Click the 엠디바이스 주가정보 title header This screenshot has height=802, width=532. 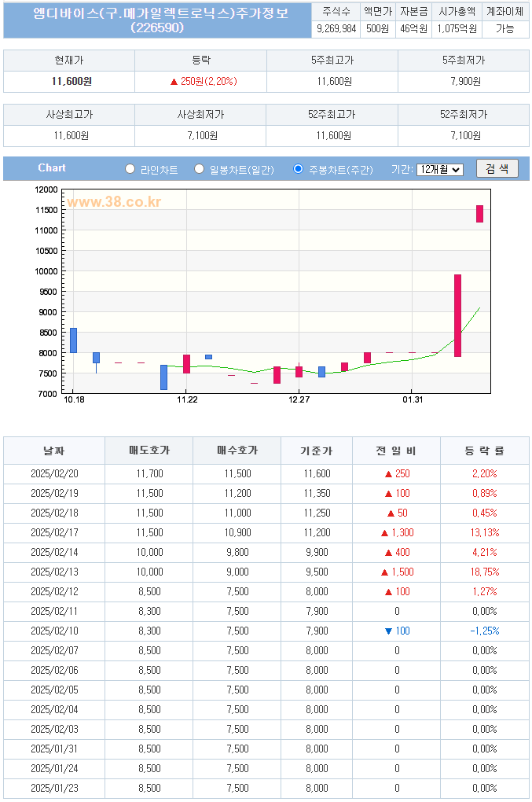(157, 20)
